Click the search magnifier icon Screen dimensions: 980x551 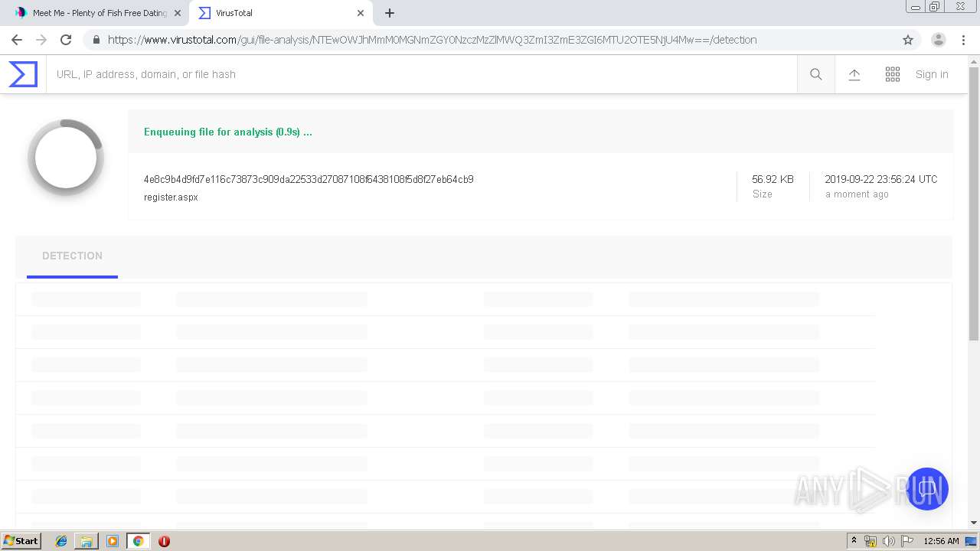816,74
